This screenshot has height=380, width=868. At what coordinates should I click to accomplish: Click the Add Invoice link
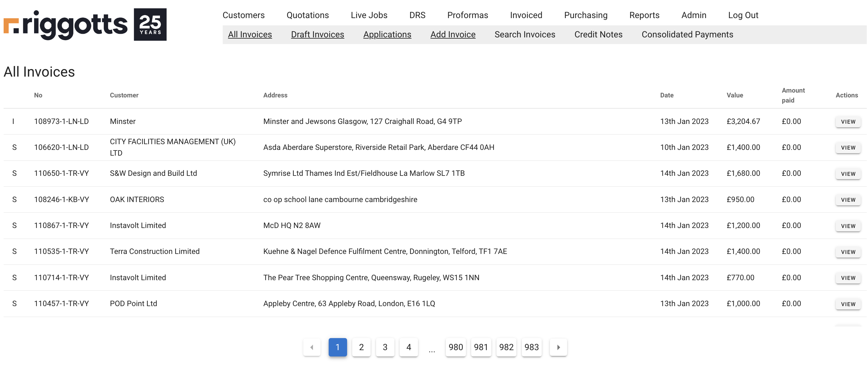click(452, 34)
